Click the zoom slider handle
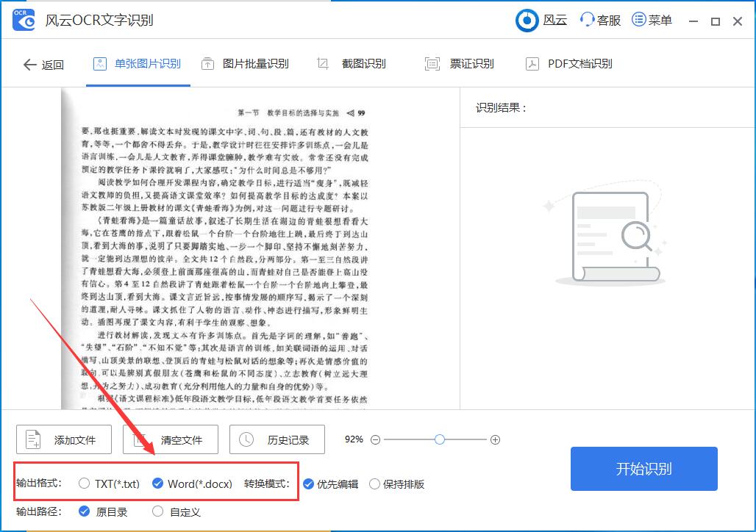This screenshot has height=532, width=756. [439, 439]
